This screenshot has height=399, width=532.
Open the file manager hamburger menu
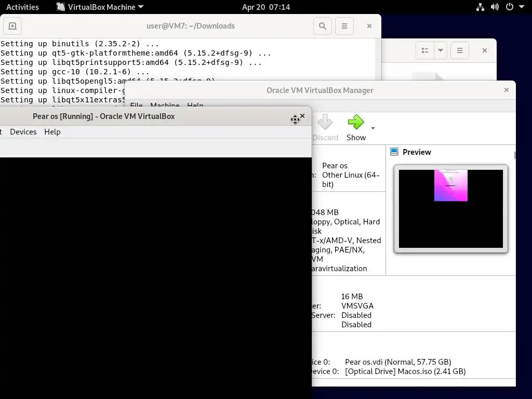pyautogui.click(x=460, y=50)
